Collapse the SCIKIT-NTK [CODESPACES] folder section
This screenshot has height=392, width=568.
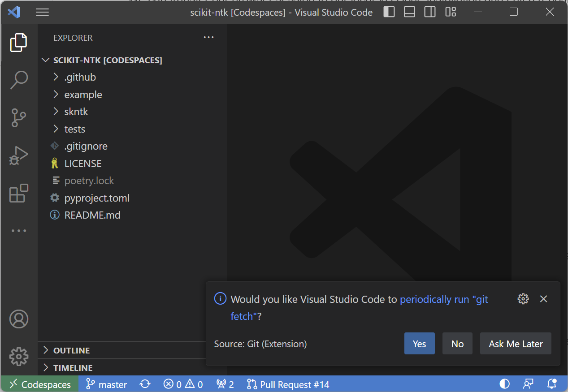coord(132,60)
